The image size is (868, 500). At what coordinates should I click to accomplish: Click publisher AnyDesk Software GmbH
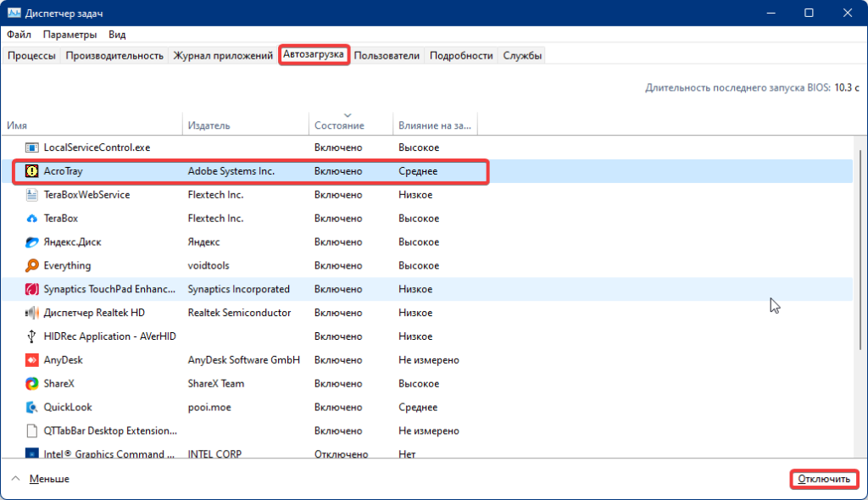pyautogui.click(x=243, y=360)
